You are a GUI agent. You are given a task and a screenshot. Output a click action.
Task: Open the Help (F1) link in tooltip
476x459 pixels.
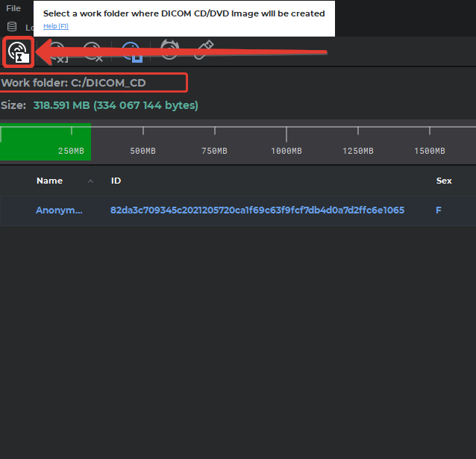(x=56, y=26)
